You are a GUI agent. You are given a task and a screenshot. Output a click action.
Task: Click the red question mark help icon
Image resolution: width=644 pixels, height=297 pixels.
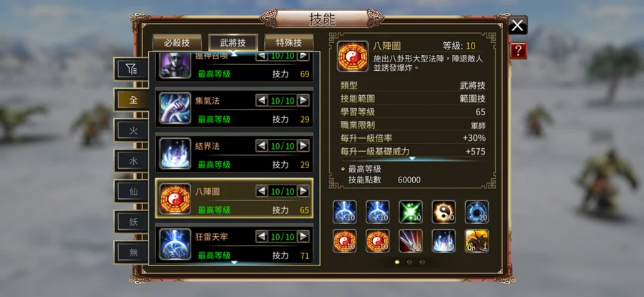point(518,51)
